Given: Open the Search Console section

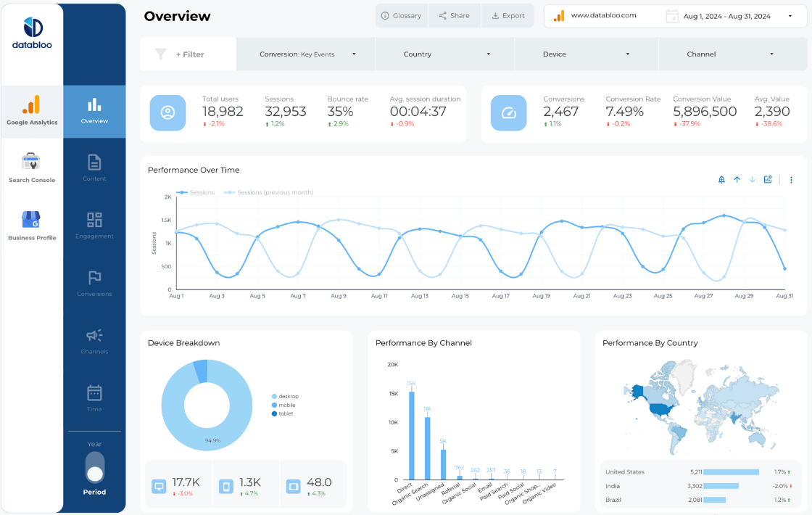Looking at the screenshot, I should [x=32, y=168].
